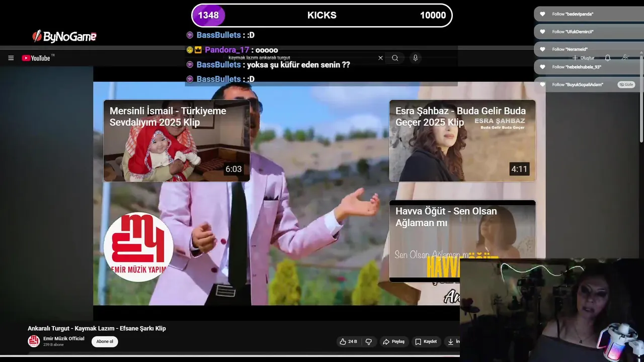Viewport: 644px width, 362px height.
Task: Click the heart beside Follow Nerameid
Action: [542, 49]
